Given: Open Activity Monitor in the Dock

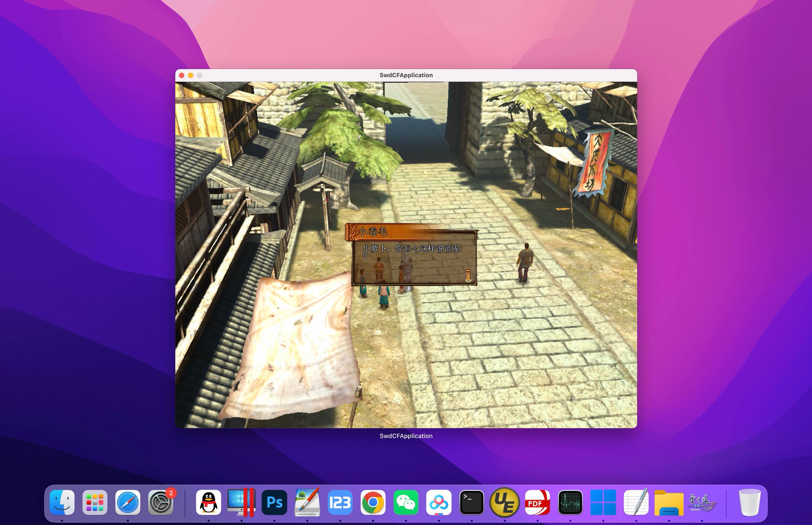Looking at the screenshot, I should coord(570,502).
